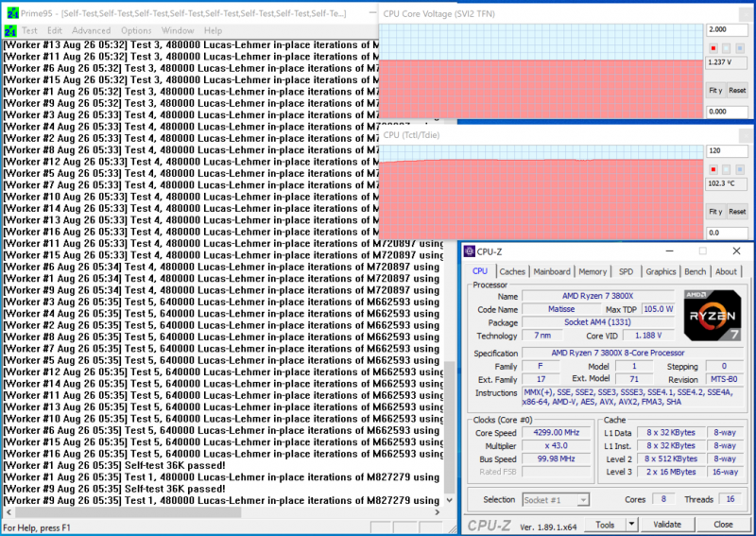Click Fit y in CPU Tctl/Tdie graph
This screenshot has width=756, height=536.
click(715, 212)
